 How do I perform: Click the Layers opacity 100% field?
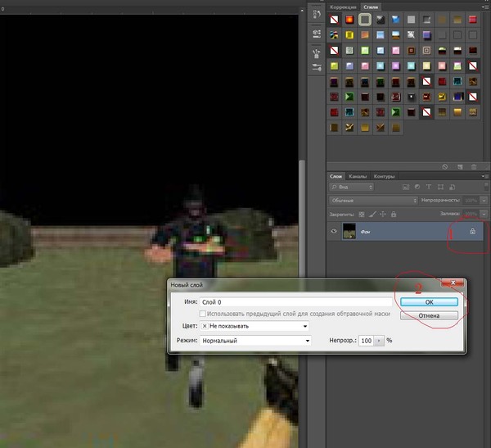click(x=471, y=200)
